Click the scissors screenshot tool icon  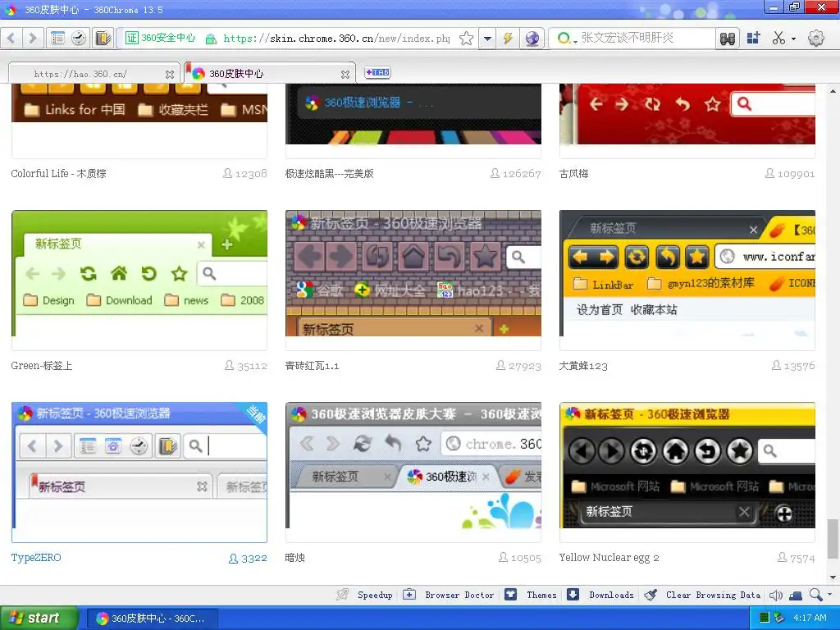click(x=778, y=38)
